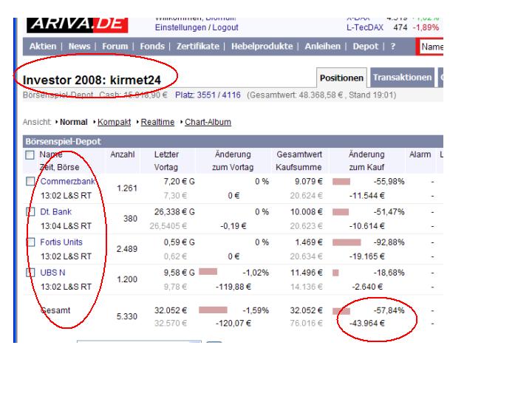Focus the Name search input field
The height and width of the screenshot is (399, 532).
click(x=432, y=47)
